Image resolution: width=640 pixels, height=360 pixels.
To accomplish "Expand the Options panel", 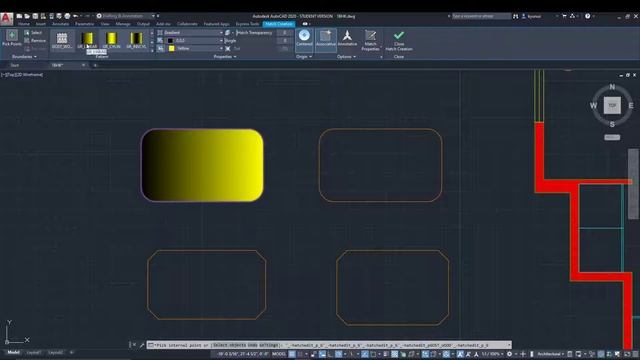I will [347, 57].
